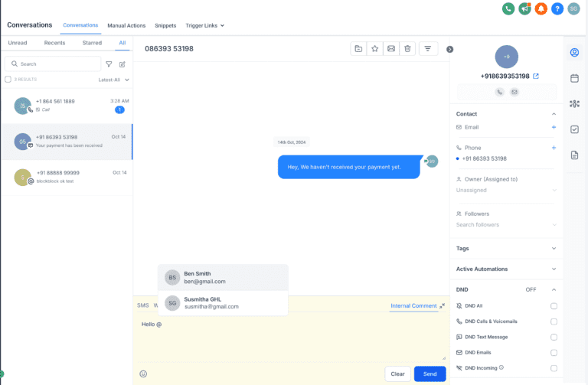Click the +91 86393 53198 phone entry
The image size is (588, 385).
(484, 158)
